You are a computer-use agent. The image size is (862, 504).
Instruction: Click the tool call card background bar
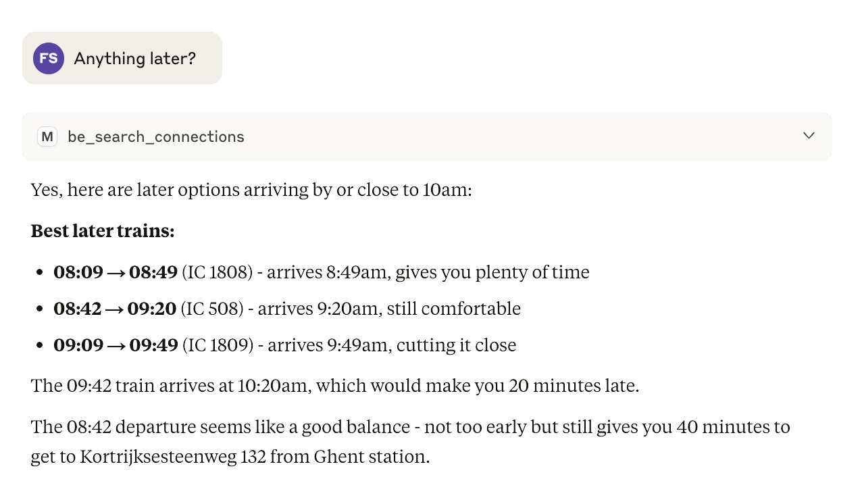pos(473,135)
